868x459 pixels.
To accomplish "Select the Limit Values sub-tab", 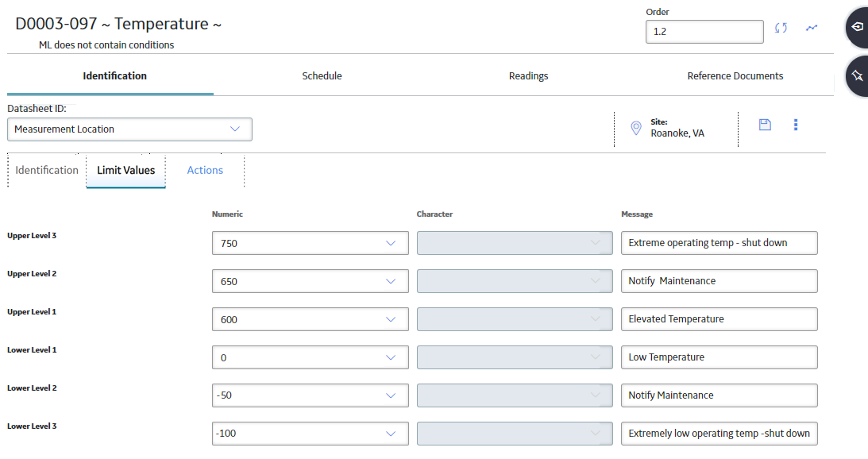I will click(x=125, y=170).
